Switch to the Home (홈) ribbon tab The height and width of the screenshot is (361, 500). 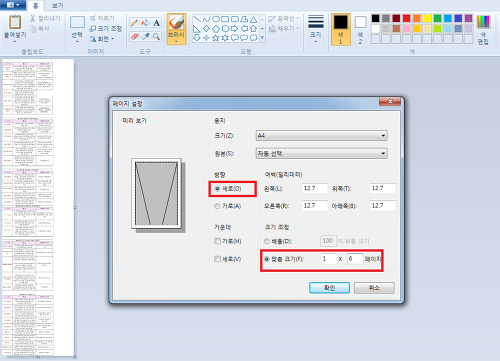point(36,6)
